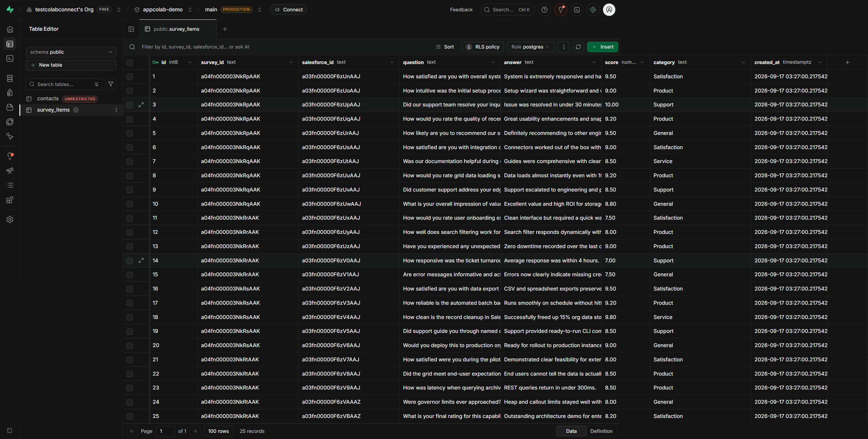Viewport: 868px width, 439px height.
Task: Open the Feedback link
Action: (x=461, y=9)
